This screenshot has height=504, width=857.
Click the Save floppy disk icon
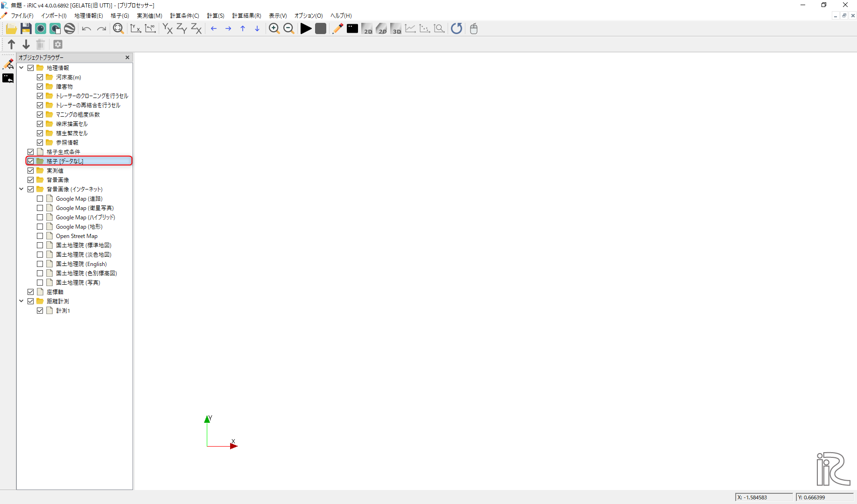point(26,29)
